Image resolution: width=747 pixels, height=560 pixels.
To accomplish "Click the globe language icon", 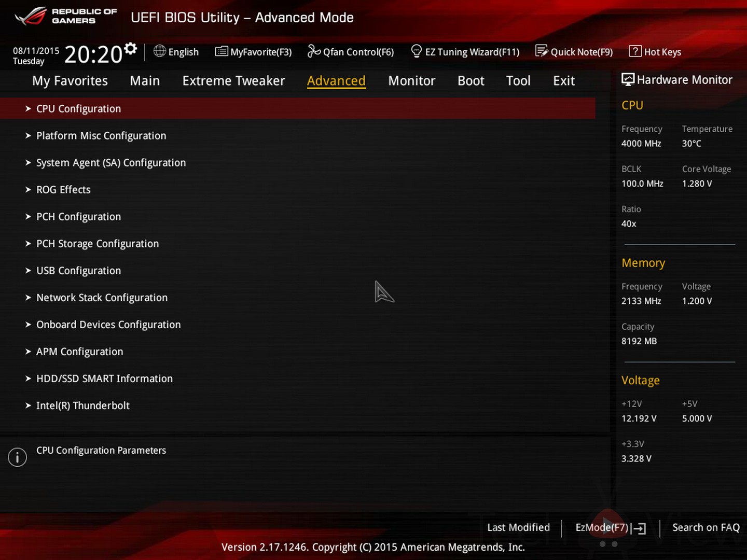I will click(x=160, y=51).
